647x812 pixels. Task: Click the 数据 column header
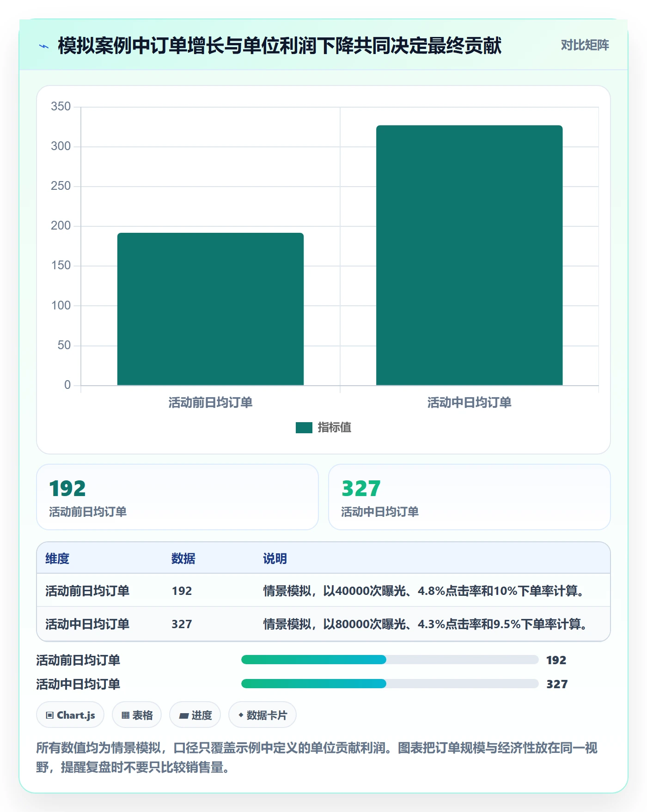[x=183, y=559]
